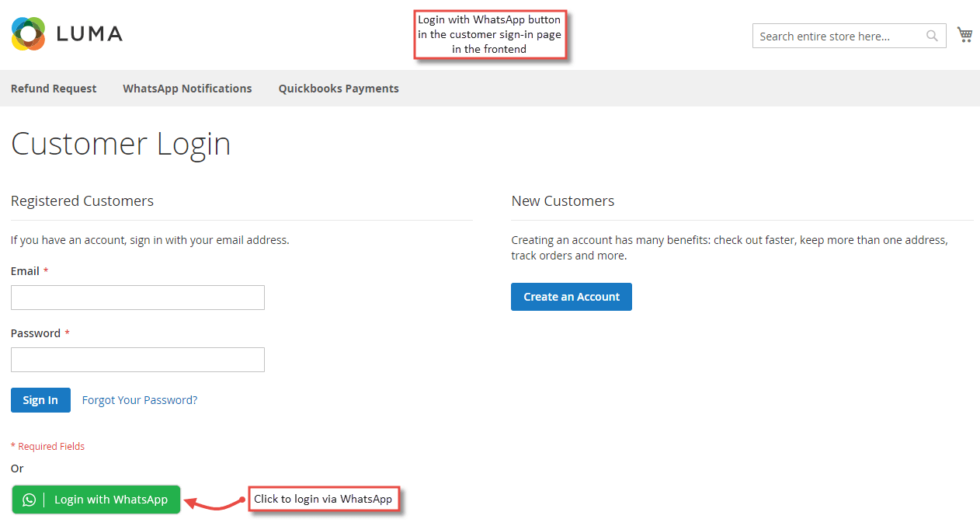Click the "* Required Fields" note
The height and width of the screenshot is (526, 980).
[47, 447]
